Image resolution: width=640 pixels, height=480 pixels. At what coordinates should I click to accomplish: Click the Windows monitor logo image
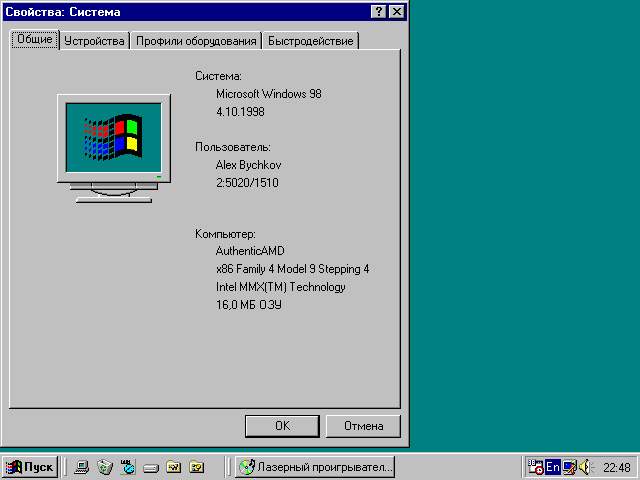[x=114, y=149]
